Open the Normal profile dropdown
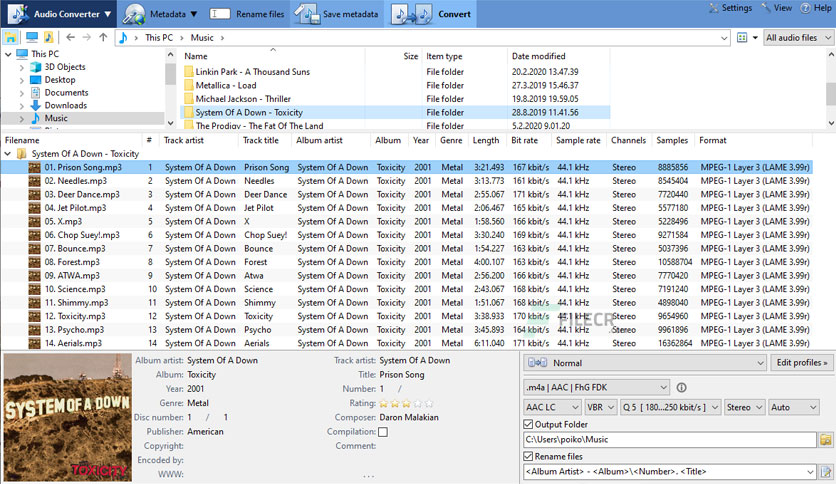Viewport: 836px width, 484px height. tap(645, 363)
